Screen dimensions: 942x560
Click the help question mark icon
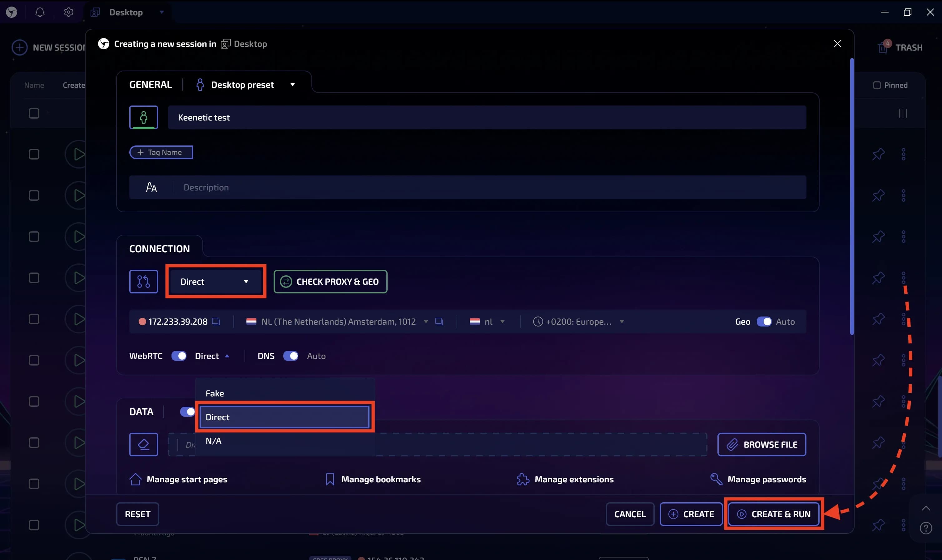click(x=926, y=528)
